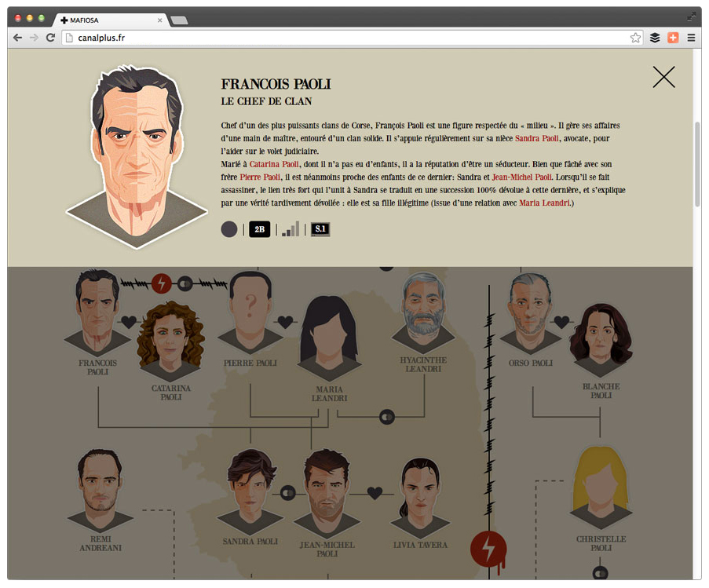Click the link-rings icon below Hyacinthe Leandri

[x=386, y=417]
